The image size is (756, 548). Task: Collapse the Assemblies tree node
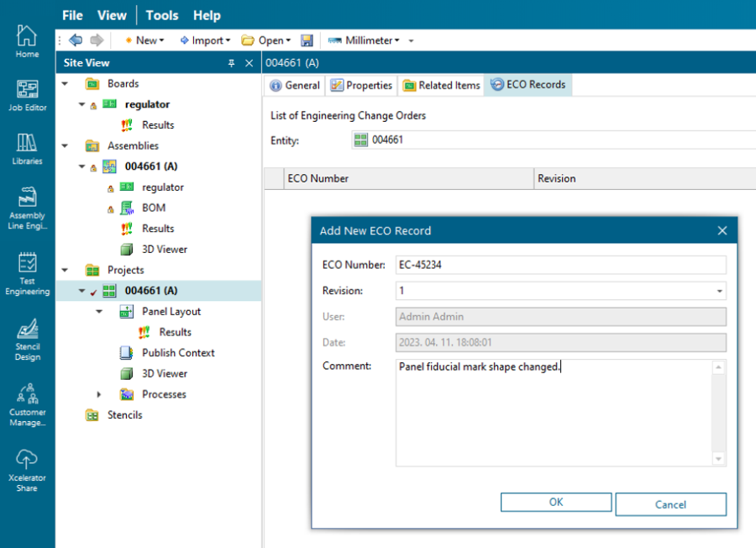(x=65, y=145)
